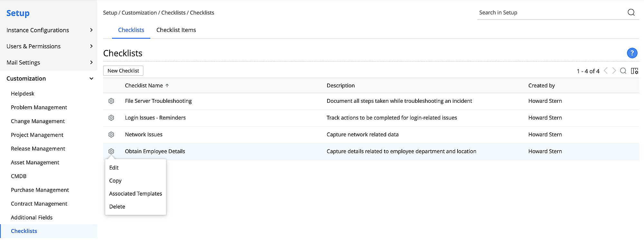This screenshot has height=242, width=644.
Task: Choose Associated Templates from the context menu
Action: [x=136, y=194]
